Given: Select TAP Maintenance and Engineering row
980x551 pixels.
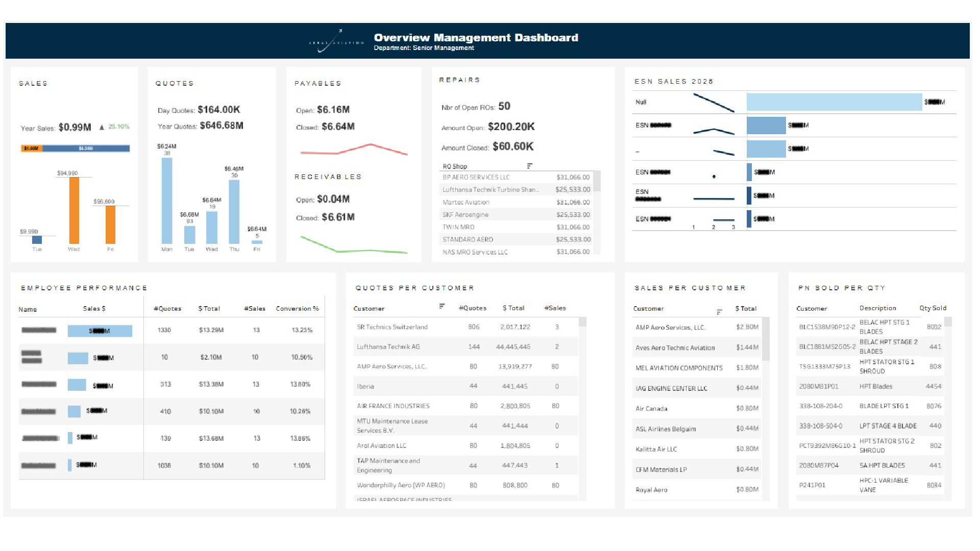Looking at the screenshot, I should (x=465, y=465).
